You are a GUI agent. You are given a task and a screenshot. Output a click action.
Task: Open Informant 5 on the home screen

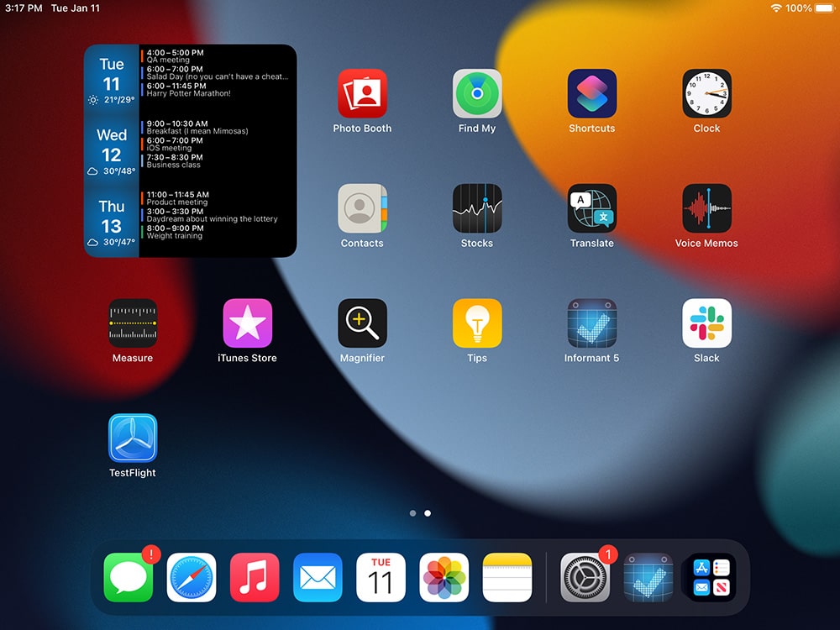[592, 323]
